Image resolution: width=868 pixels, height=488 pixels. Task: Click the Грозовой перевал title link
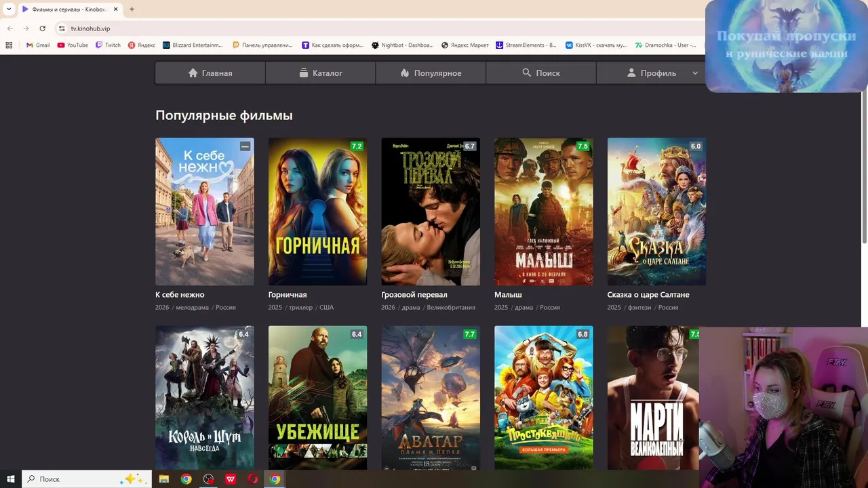(414, 295)
